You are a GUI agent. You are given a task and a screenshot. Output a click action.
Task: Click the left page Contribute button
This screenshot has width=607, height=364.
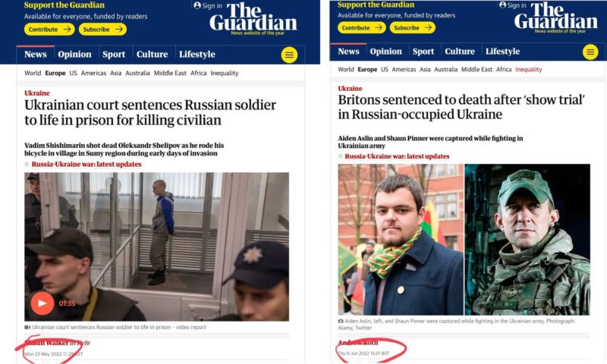49,29
